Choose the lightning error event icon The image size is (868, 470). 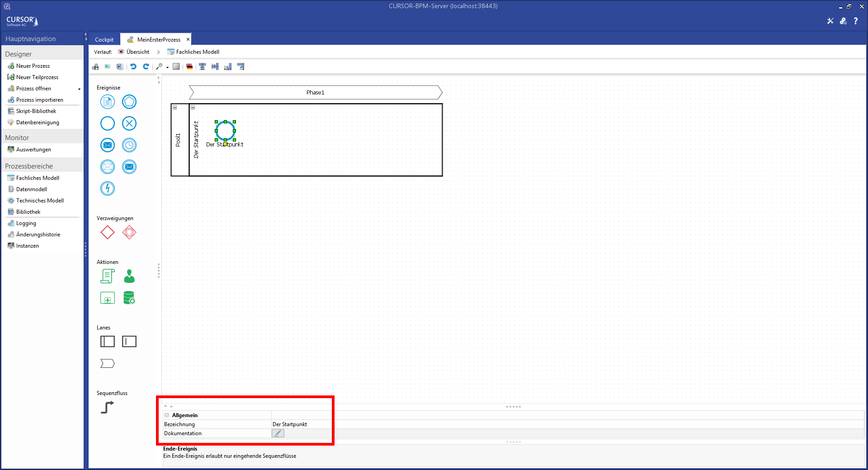click(108, 188)
